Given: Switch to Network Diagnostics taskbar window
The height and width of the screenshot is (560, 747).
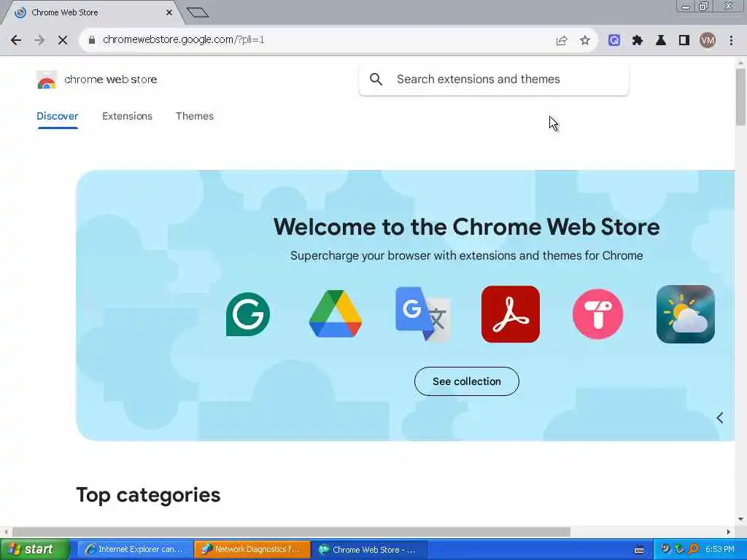Looking at the screenshot, I should click(252, 550).
